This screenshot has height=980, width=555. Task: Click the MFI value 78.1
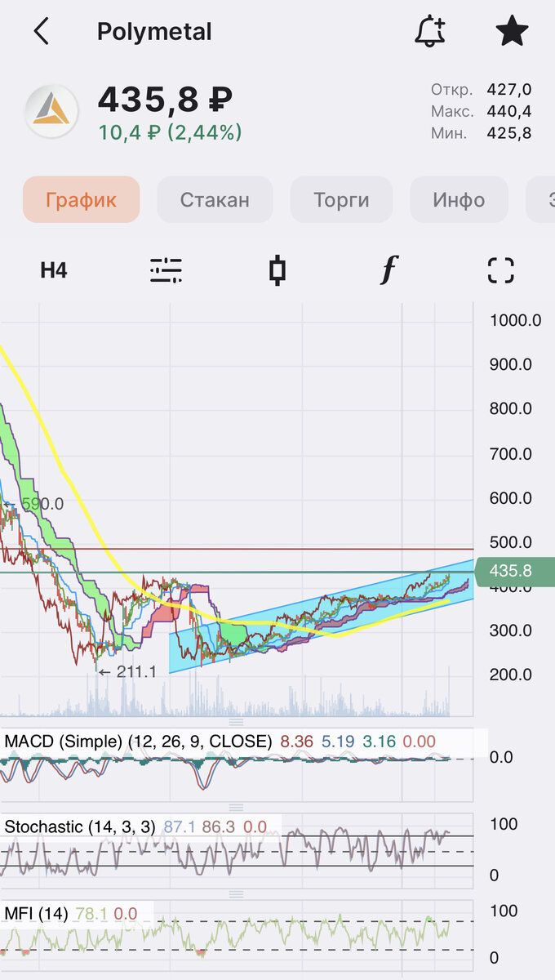[91, 914]
